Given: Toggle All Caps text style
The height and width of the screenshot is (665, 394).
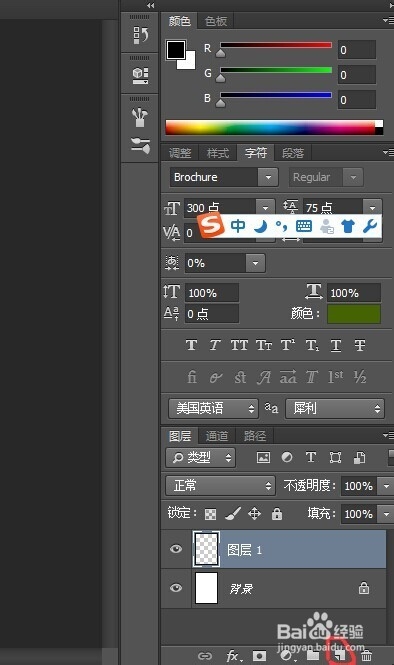Looking at the screenshot, I should tap(239, 345).
